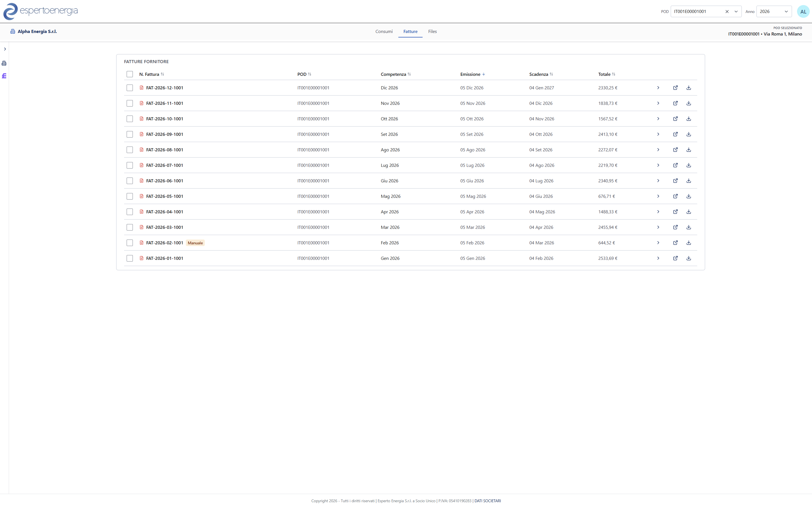Sort table by N. Fattura
The image size is (812, 507).
(151, 74)
